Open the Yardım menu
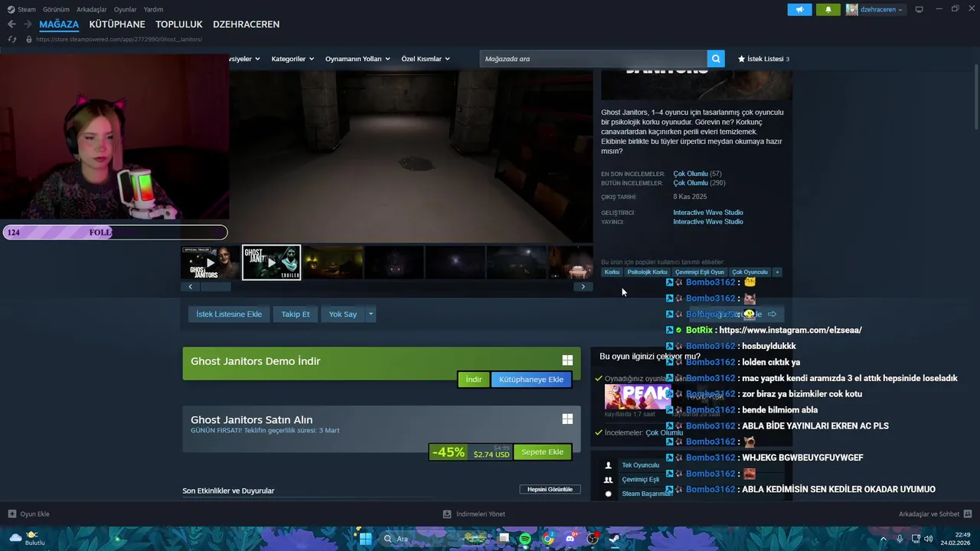The image size is (980, 551). click(x=153, y=9)
